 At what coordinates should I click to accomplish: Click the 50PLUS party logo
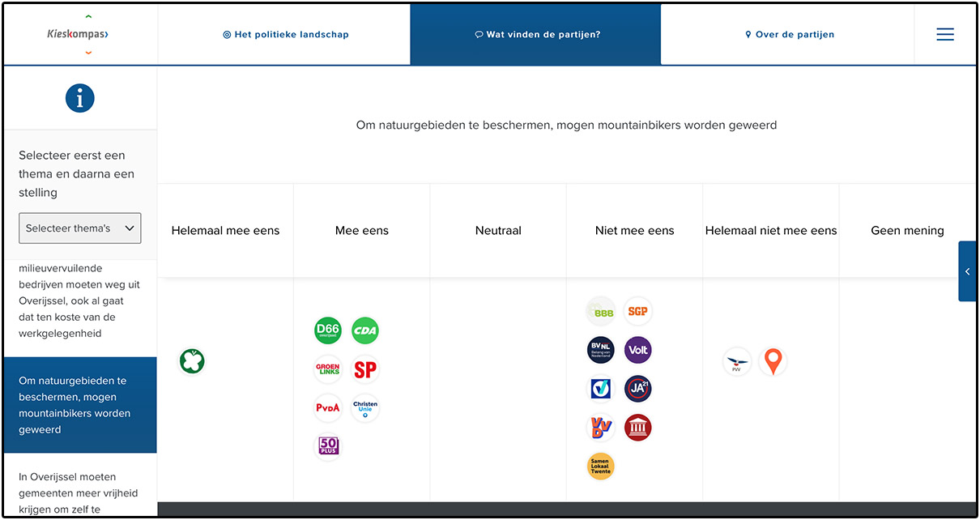click(328, 445)
